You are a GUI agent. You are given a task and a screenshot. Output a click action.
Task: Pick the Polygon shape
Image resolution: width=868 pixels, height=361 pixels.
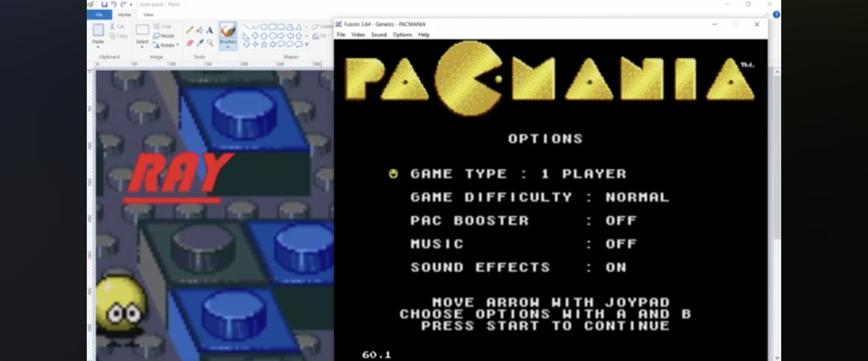(290, 27)
